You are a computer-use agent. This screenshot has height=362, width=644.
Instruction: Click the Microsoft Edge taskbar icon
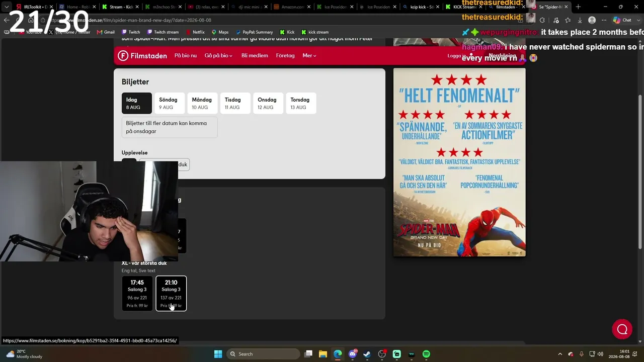click(x=338, y=354)
